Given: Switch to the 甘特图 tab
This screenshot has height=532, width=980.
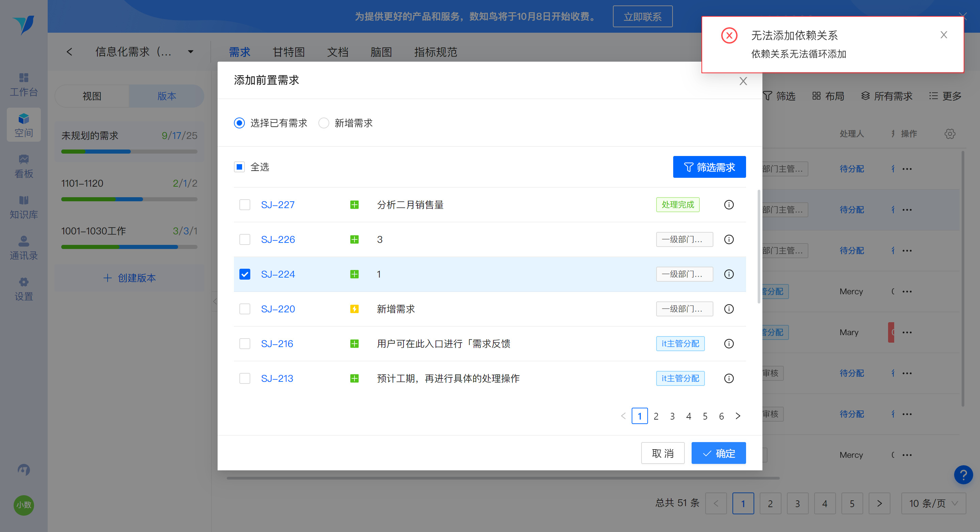Looking at the screenshot, I should [x=289, y=52].
